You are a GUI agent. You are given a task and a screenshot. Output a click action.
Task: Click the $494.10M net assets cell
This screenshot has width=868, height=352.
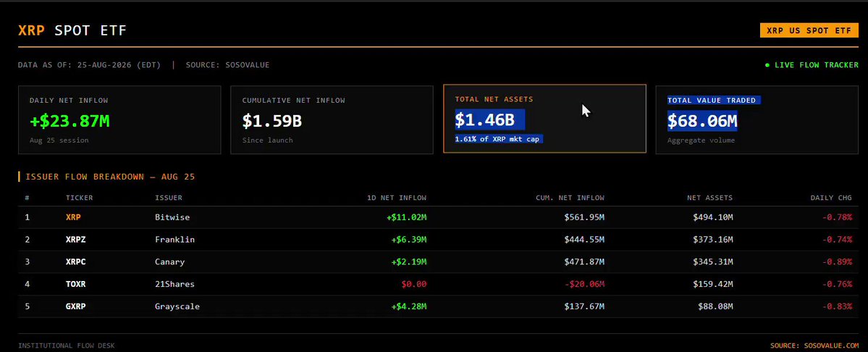(x=713, y=217)
